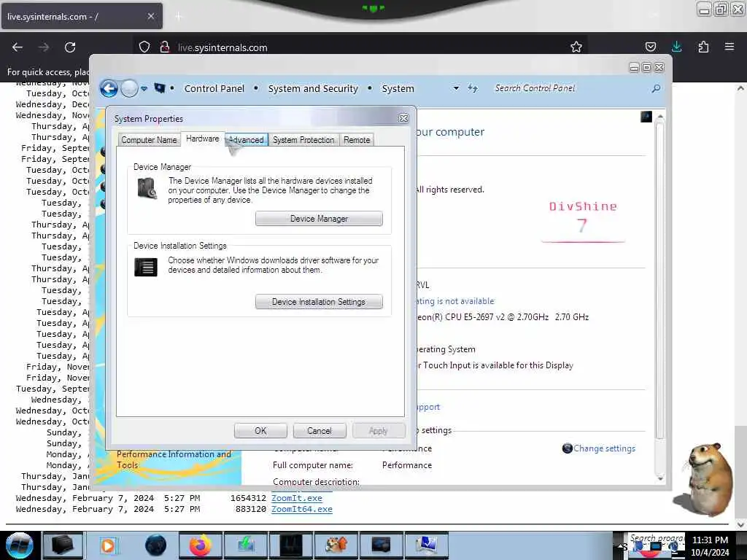Click the help icon in System window
The image size is (747, 560).
(646, 117)
